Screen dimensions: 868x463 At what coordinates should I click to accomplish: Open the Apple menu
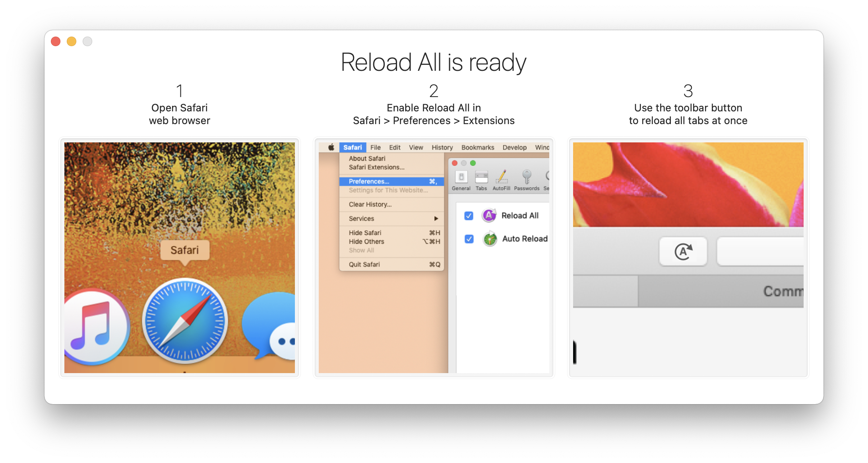coord(330,147)
